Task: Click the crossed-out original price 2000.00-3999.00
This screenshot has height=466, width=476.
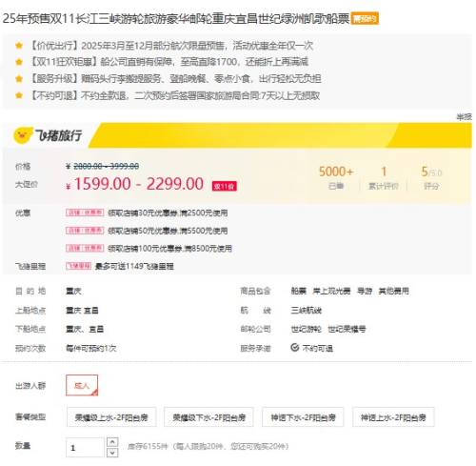Action: 106,166
